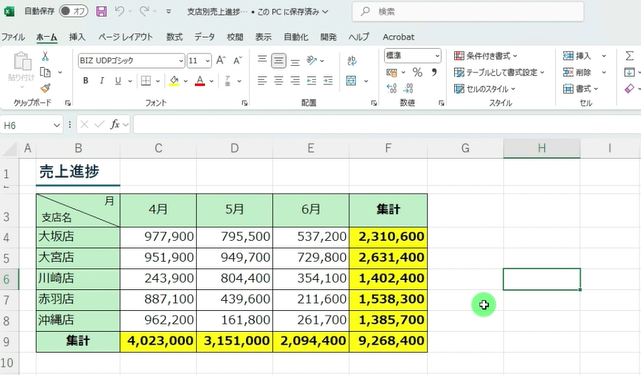This screenshot has height=375, width=641.
Task: Click the Paste clipboard icon
Action: pyautogui.click(x=22, y=62)
